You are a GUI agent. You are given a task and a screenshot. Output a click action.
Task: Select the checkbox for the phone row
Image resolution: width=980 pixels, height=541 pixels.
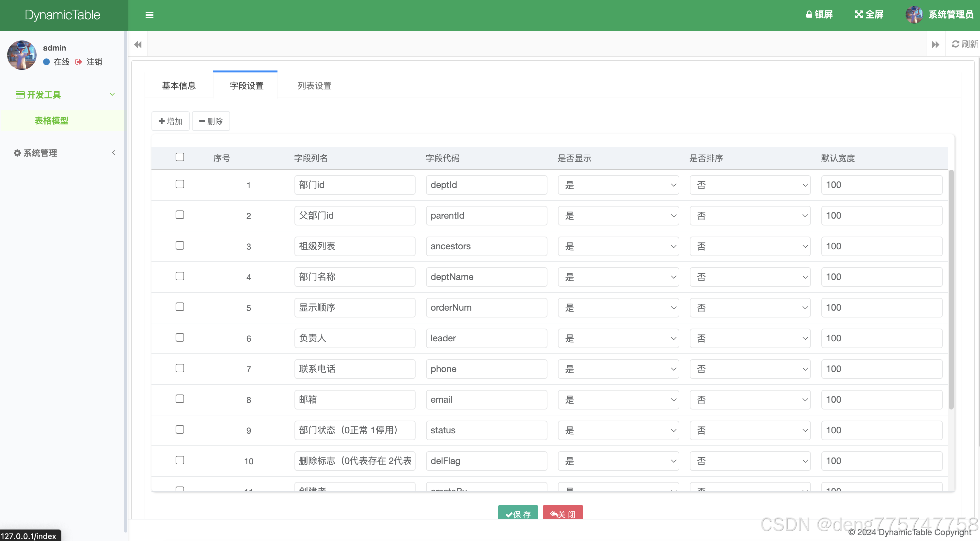point(180,368)
